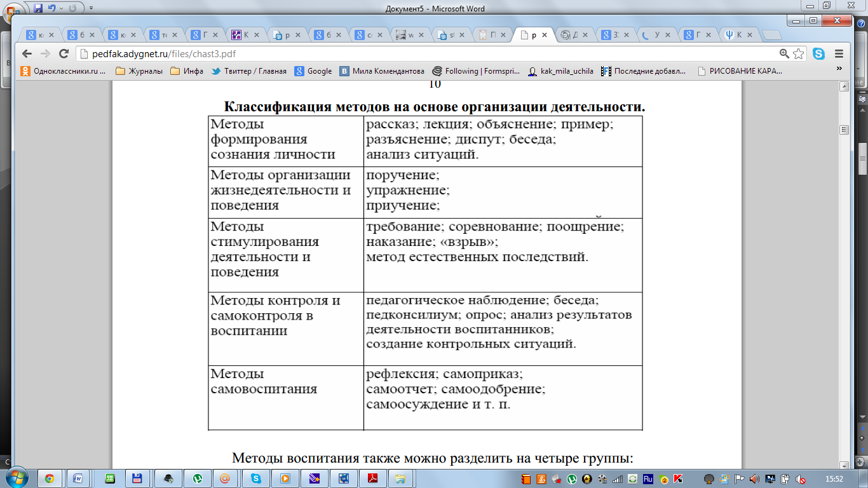Click the heading "Классификация методов на основе организации деятельности."
The width and height of the screenshot is (868, 488).
pos(435,107)
